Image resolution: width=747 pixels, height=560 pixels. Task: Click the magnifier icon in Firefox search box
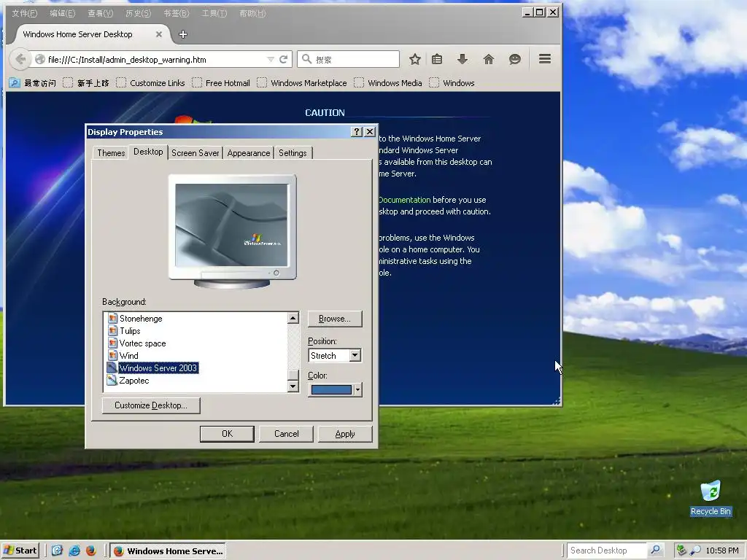coord(307,59)
